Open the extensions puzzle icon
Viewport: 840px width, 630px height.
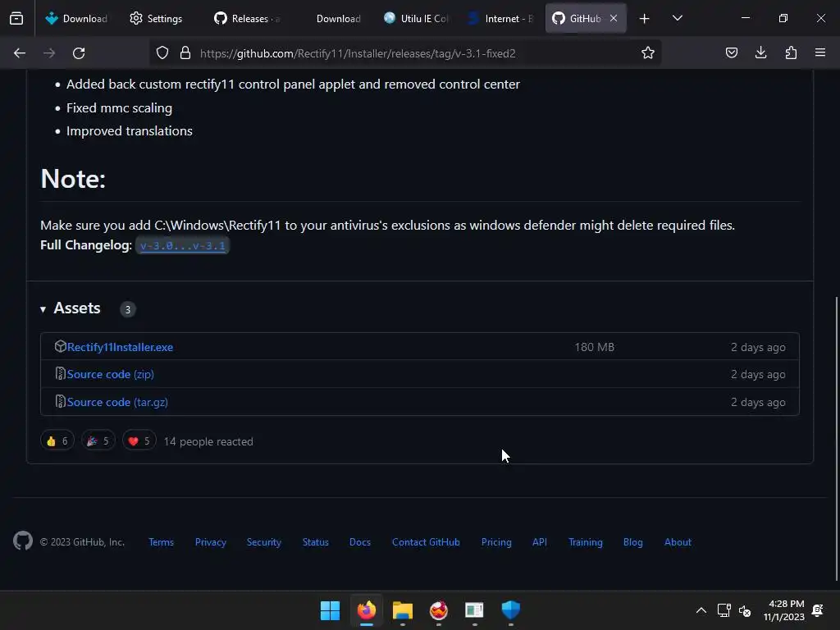coord(791,53)
